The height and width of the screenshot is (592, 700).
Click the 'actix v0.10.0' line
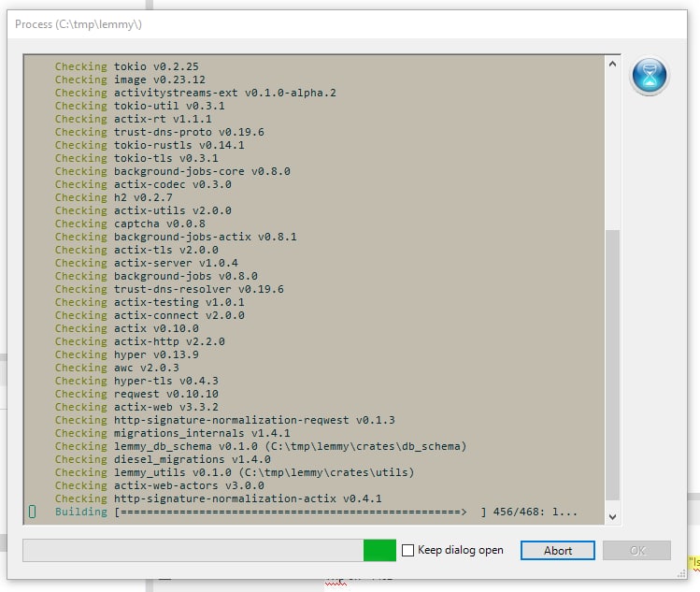coord(127,328)
